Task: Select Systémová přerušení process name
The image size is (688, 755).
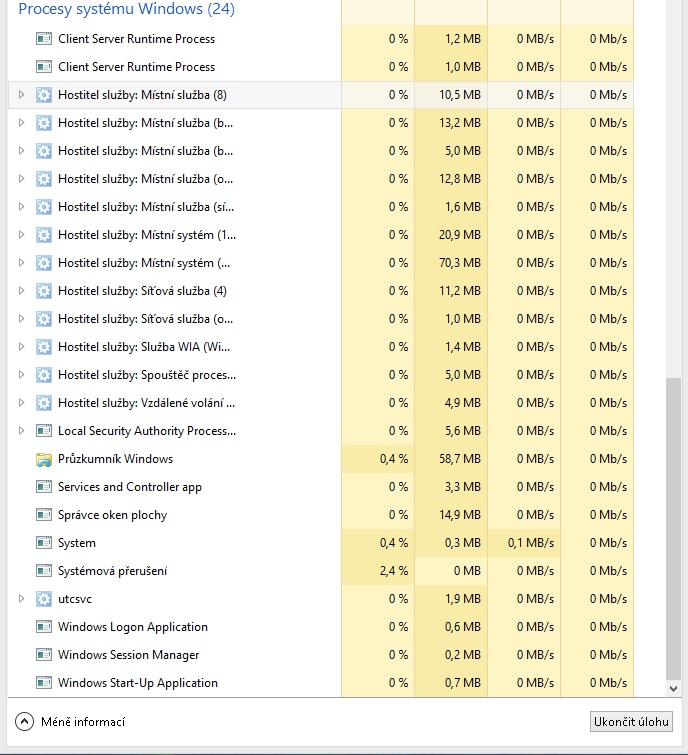Action: (x=113, y=571)
